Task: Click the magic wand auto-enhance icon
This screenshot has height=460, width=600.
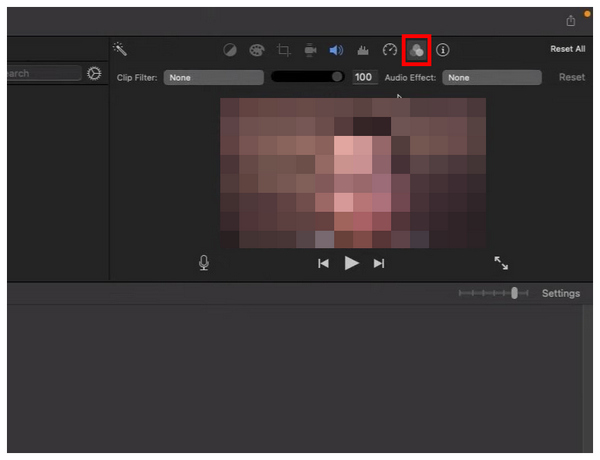Action: pos(120,49)
